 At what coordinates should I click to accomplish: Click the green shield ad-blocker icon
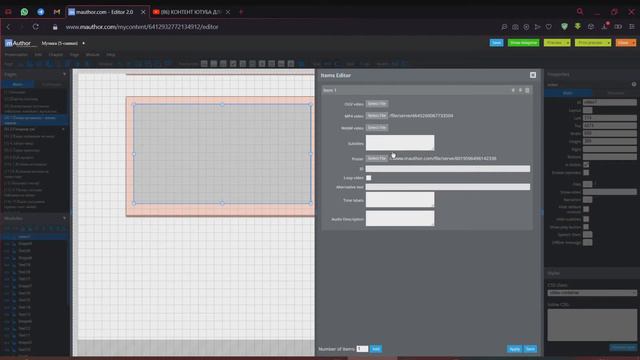[564, 27]
